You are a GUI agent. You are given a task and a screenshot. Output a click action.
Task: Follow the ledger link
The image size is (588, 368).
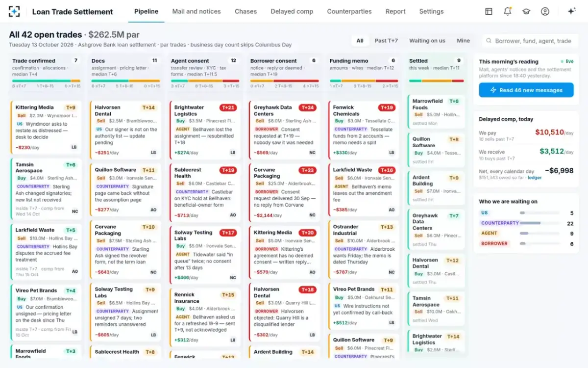(x=535, y=178)
